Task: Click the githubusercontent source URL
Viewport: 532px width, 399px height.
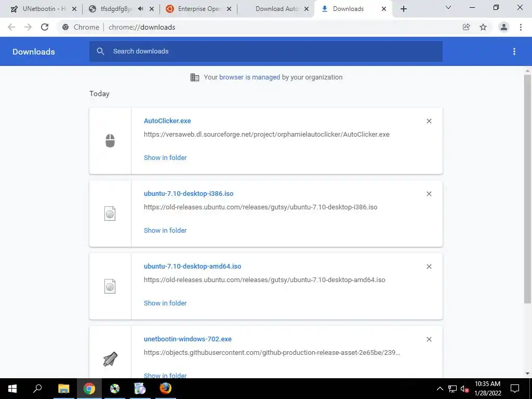Action: 272,353
